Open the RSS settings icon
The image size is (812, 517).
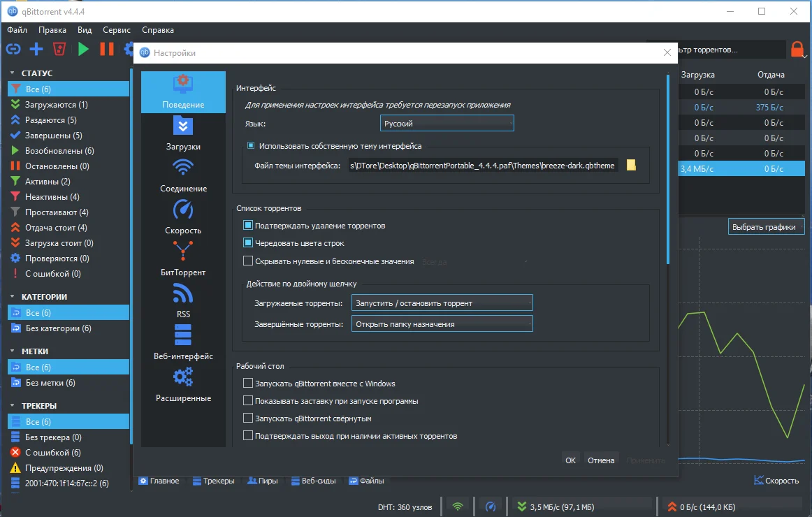click(x=183, y=293)
